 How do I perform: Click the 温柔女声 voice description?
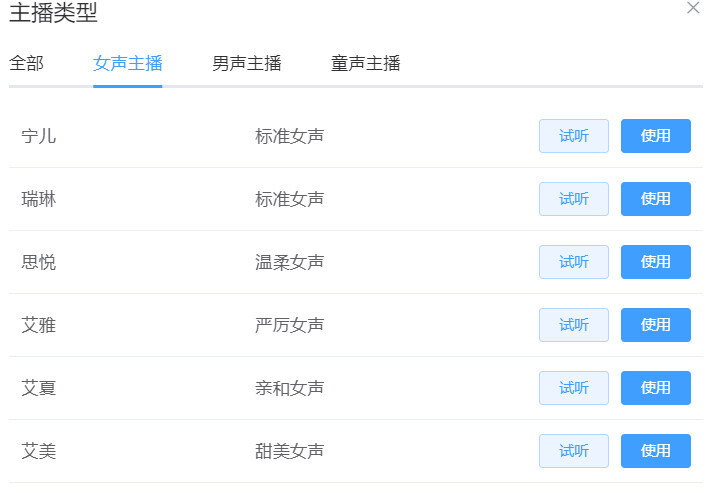tap(290, 262)
